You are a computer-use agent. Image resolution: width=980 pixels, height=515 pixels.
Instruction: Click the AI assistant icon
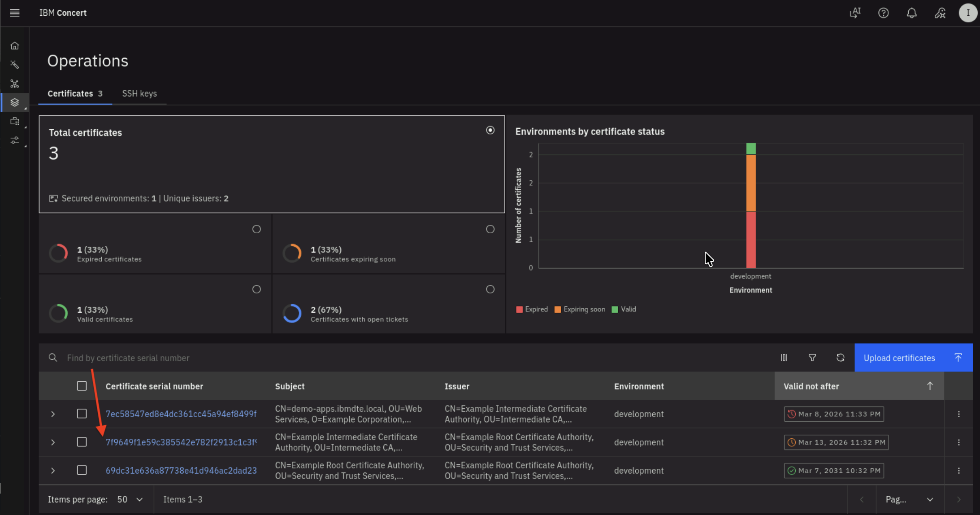(x=855, y=13)
